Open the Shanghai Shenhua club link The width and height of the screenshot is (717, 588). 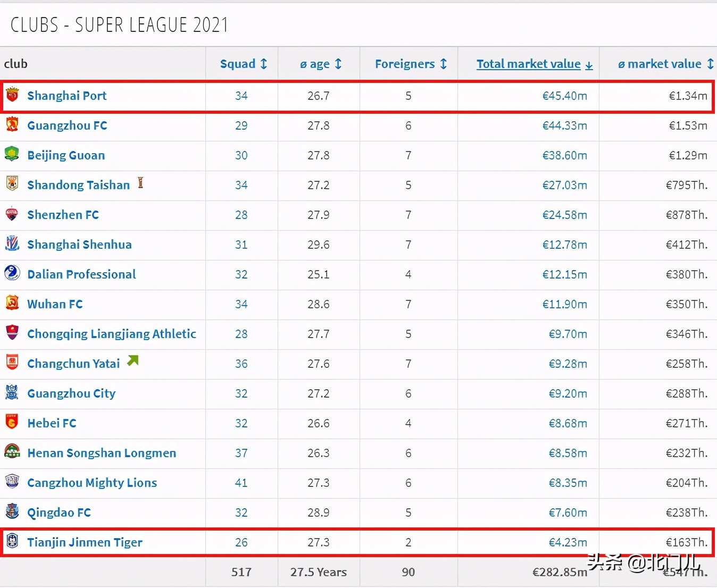[80, 245]
